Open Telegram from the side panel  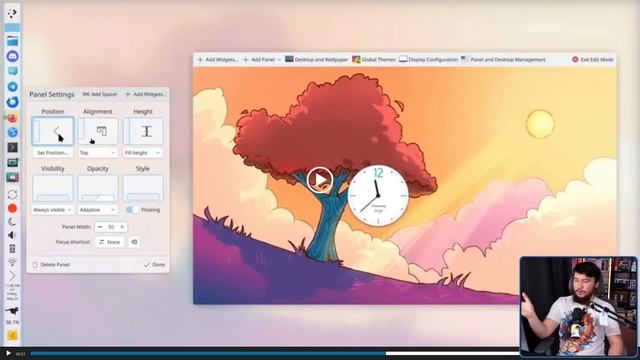pos(12,87)
